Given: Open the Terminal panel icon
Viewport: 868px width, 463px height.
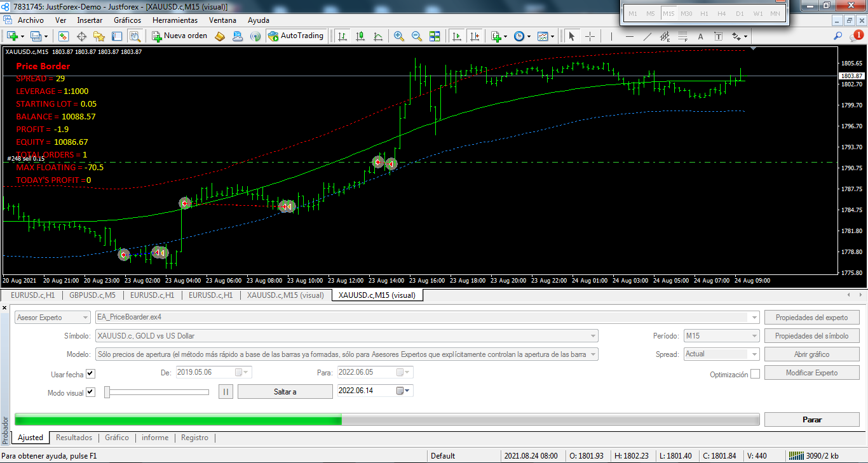Looking at the screenshot, I should point(118,36).
